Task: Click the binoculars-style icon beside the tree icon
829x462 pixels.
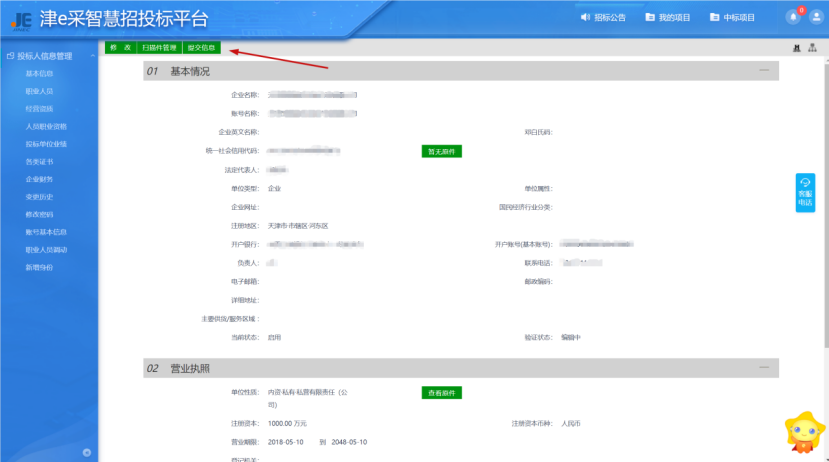Action: tap(796, 48)
